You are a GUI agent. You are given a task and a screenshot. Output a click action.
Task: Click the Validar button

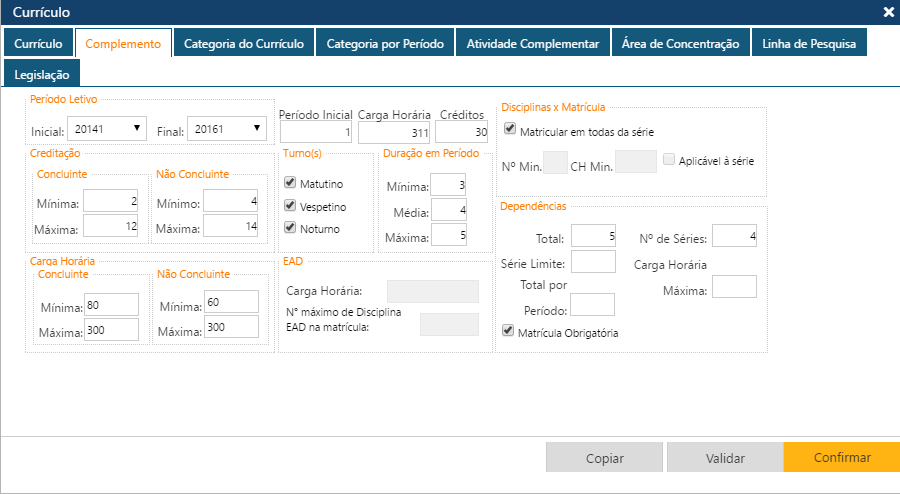tap(725, 458)
